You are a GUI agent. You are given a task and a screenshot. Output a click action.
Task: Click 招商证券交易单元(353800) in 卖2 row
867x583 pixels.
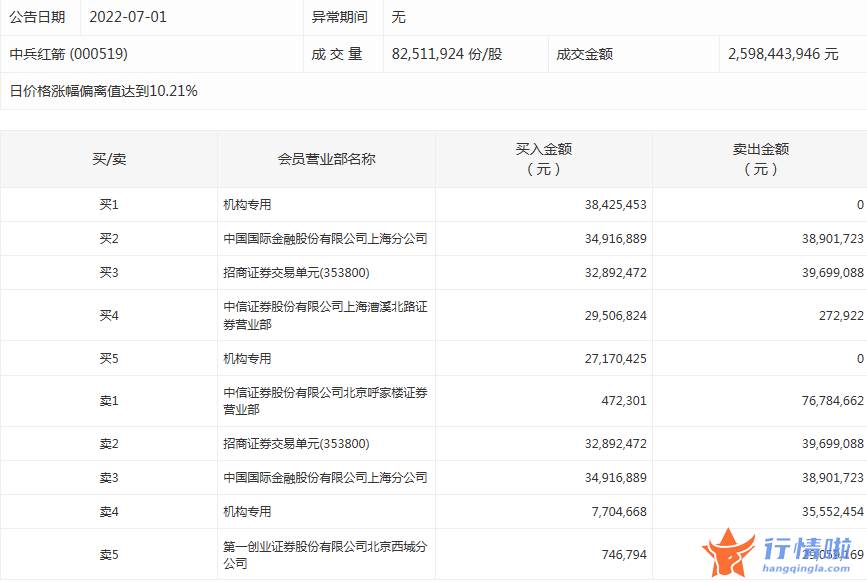[296, 444]
